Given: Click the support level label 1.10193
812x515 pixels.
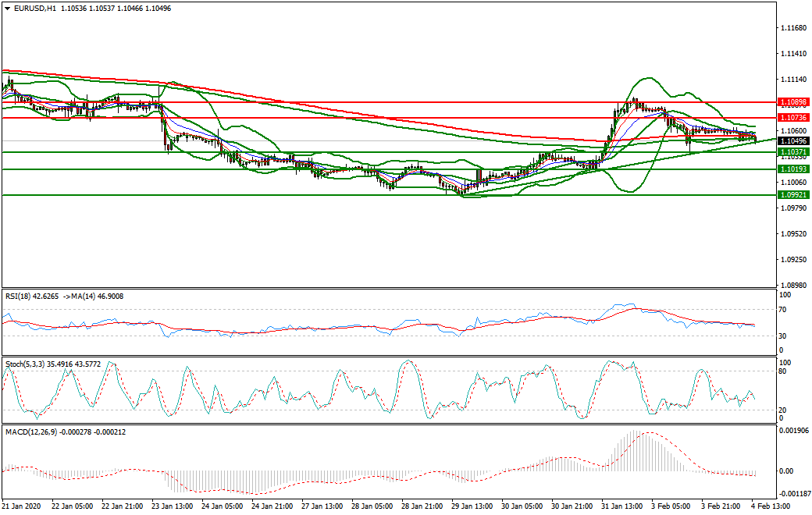Looking at the screenshot, I should coord(792,168).
